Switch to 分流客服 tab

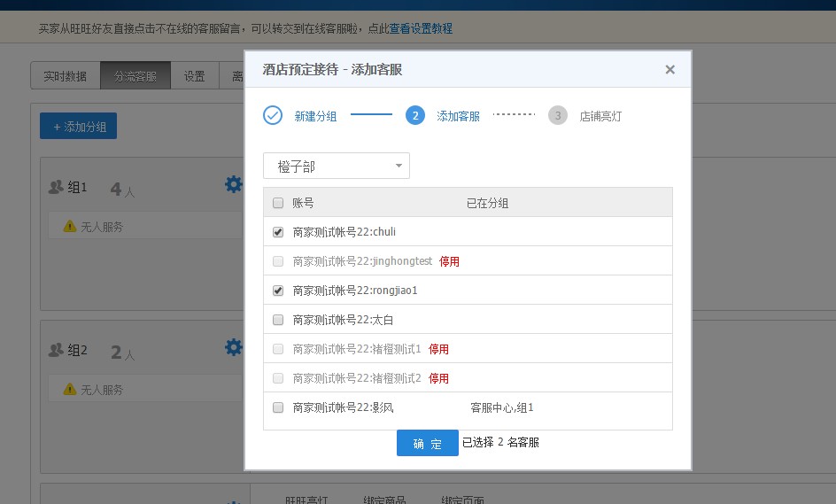[x=135, y=76]
